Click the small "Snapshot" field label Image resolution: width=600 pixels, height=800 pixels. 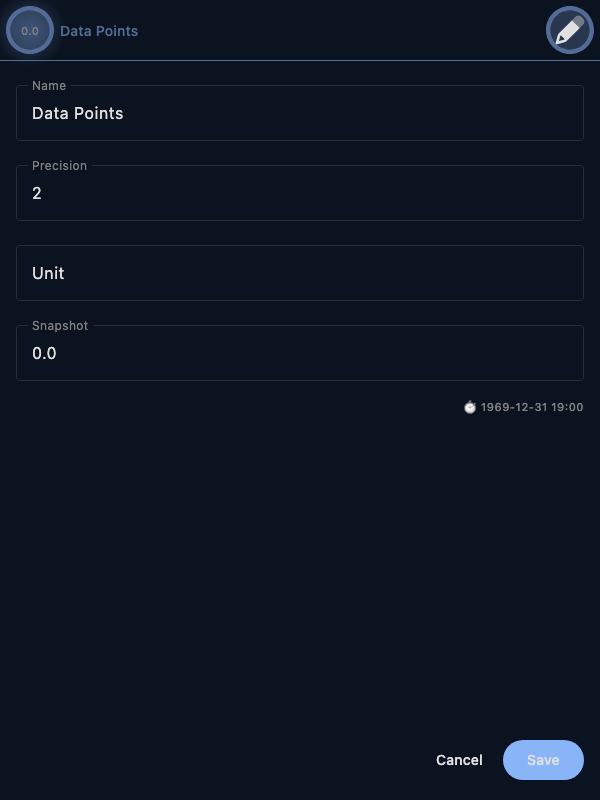pos(60,326)
